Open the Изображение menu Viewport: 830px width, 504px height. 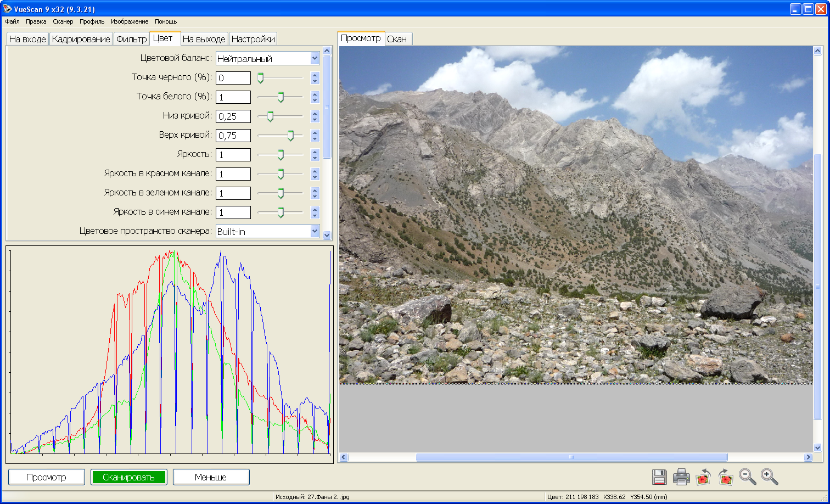(130, 21)
